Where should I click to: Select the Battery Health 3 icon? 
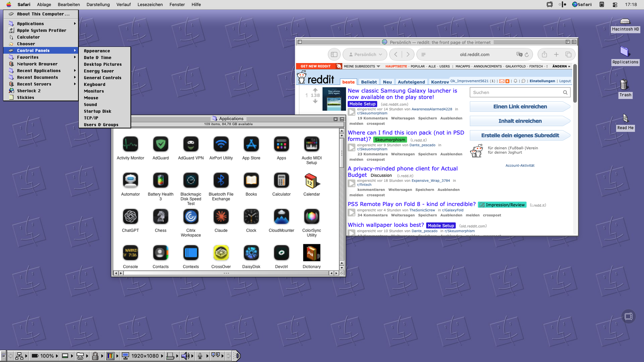pyautogui.click(x=160, y=180)
